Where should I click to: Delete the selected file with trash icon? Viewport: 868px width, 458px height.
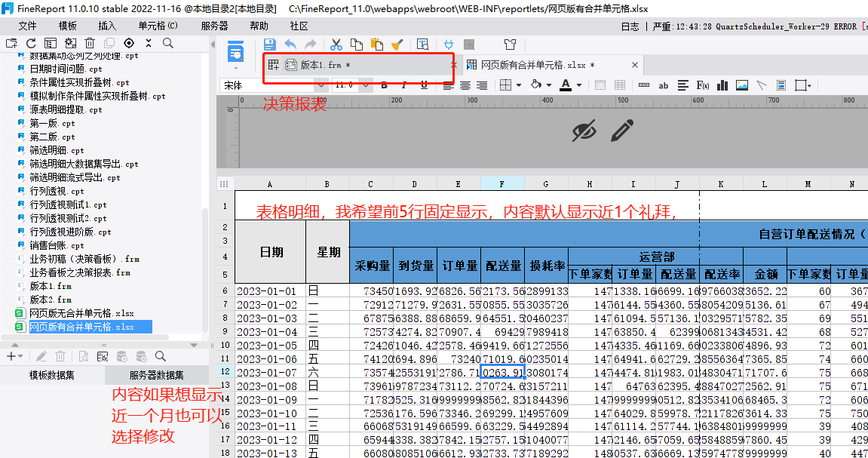pyautogui.click(x=90, y=43)
